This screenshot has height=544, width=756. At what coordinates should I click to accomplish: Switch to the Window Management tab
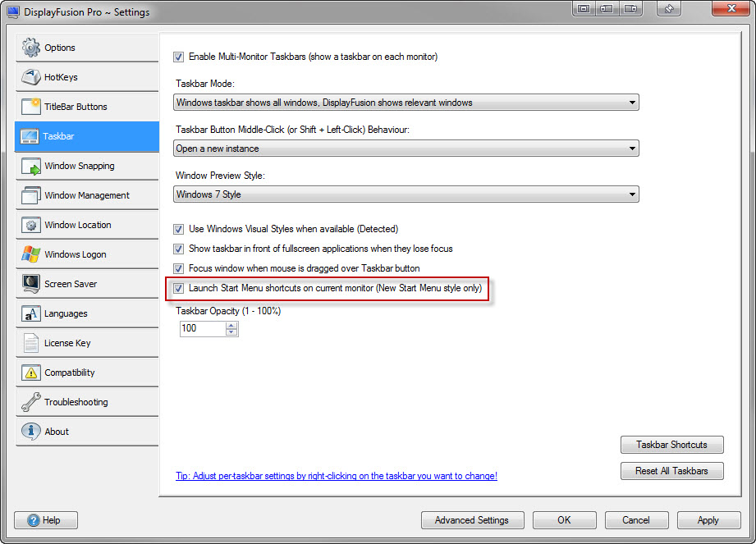coord(87,195)
